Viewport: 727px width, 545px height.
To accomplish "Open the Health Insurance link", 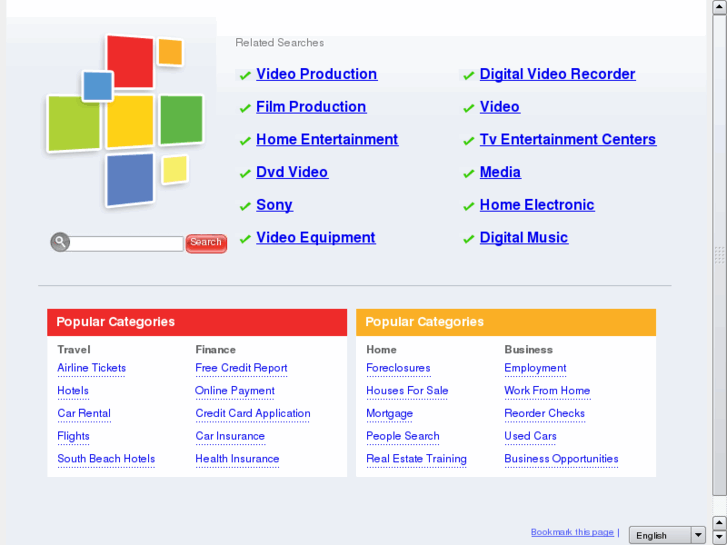I will pyautogui.click(x=237, y=459).
